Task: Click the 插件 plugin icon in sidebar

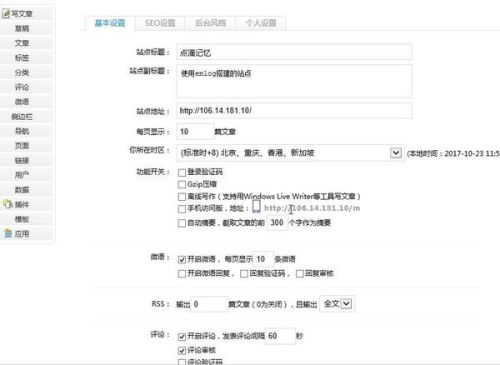Action: pos(7,204)
